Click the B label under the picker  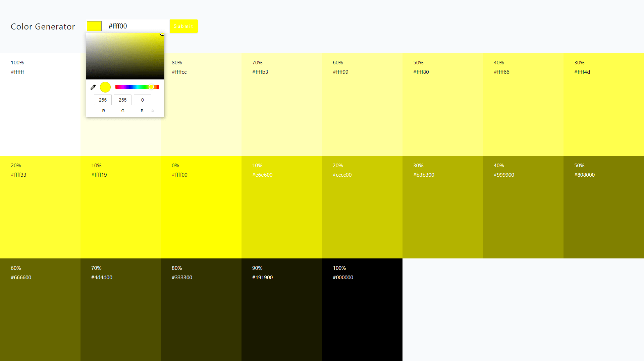[x=142, y=111]
